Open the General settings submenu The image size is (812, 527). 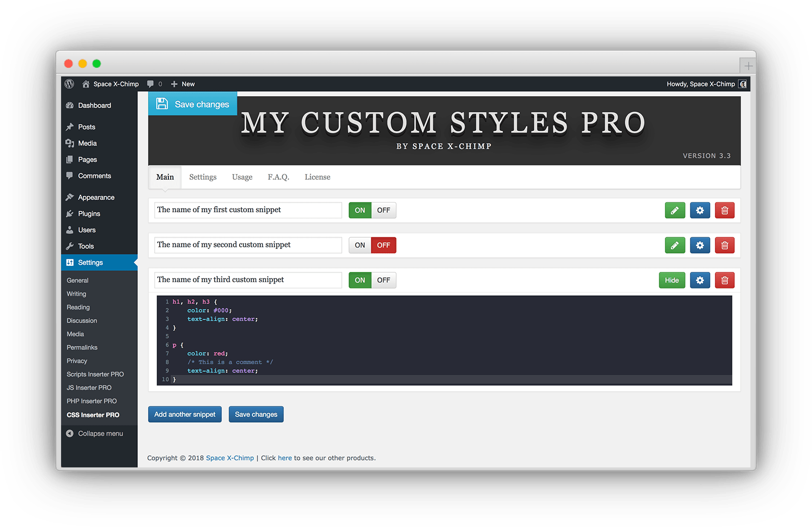[77, 281]
